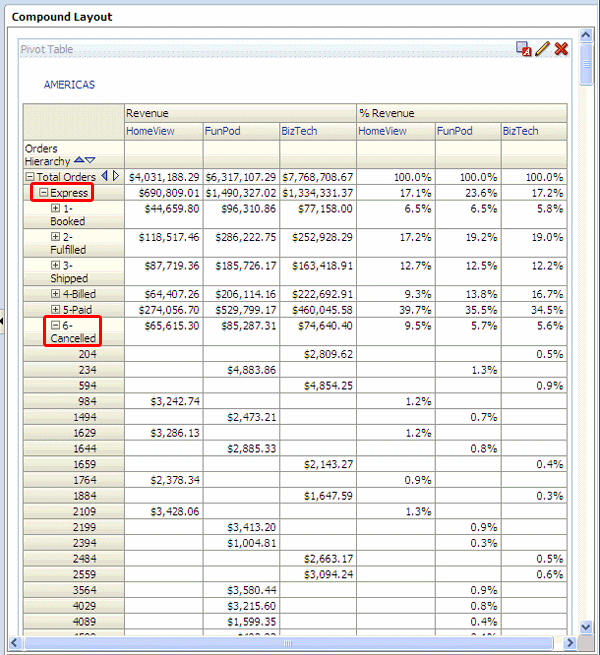Image resolution: width=600 pixels, height=655 pixels.
Task: Expand the 1-Booked node
Action: (x=55, y=208)
